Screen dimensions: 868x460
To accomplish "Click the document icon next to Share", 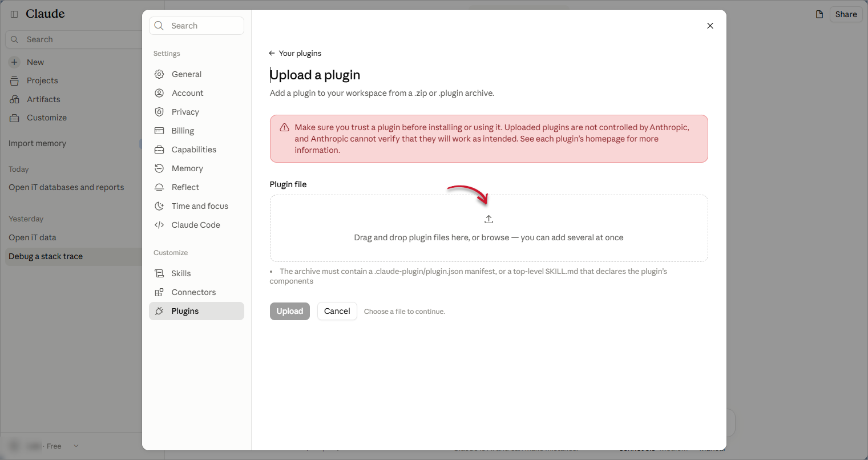I will pyautogui.click(x=819, y=14).
